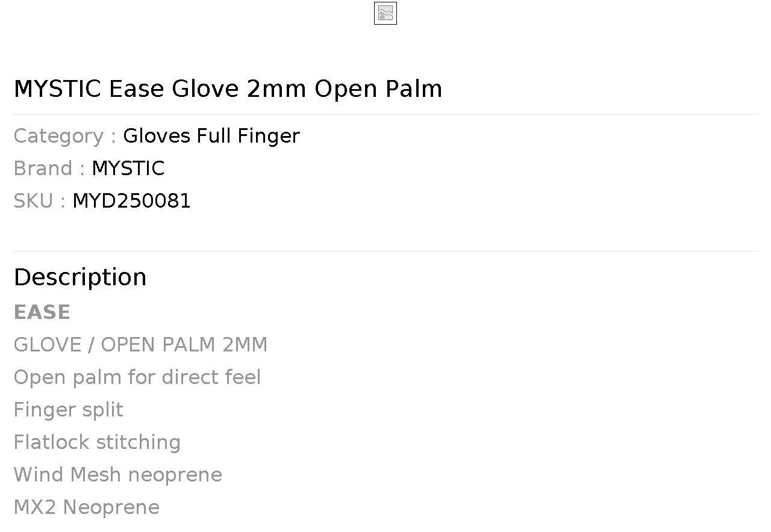Click the MX2 Neoprene feature text
Screen dimensions: 771x532
click(x=86, y=507)
